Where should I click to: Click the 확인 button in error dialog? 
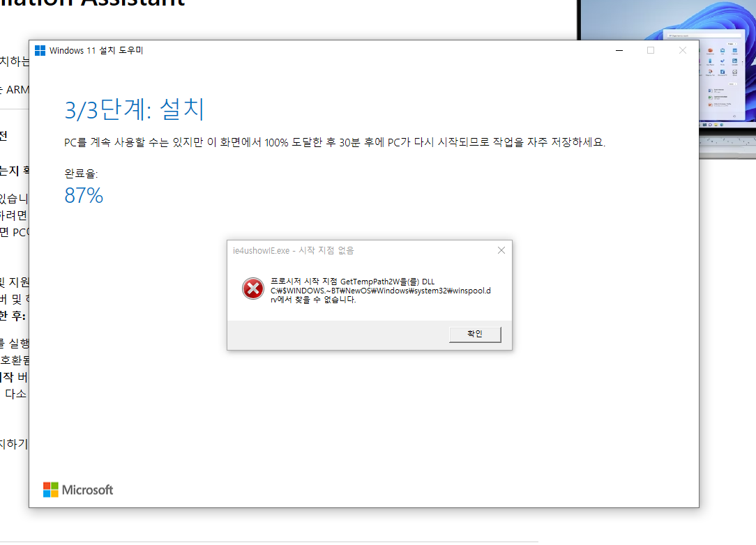[x=475, y=335]
